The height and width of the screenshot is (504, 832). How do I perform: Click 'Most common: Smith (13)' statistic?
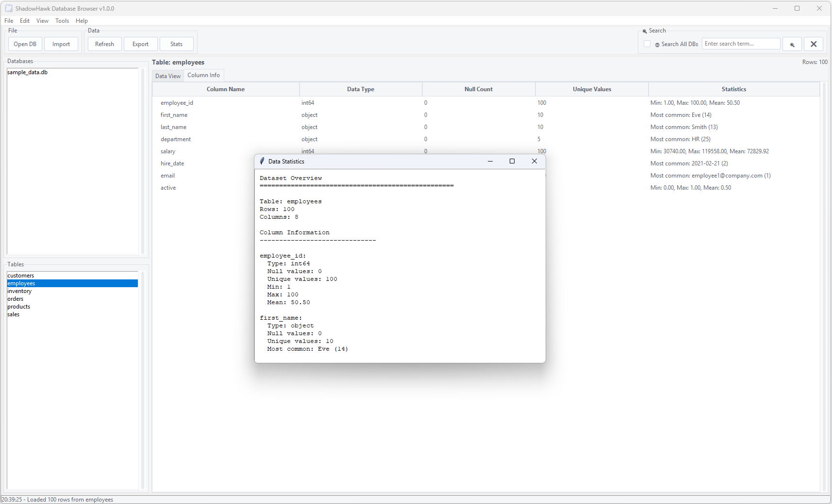click(684, 127)
